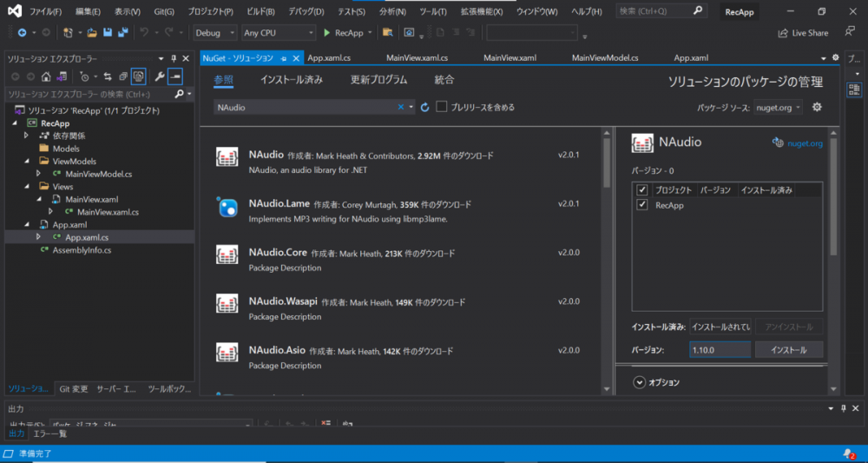Click the package details pane scrollbar
The image size is (868, 463).
(x=833, y=196)
